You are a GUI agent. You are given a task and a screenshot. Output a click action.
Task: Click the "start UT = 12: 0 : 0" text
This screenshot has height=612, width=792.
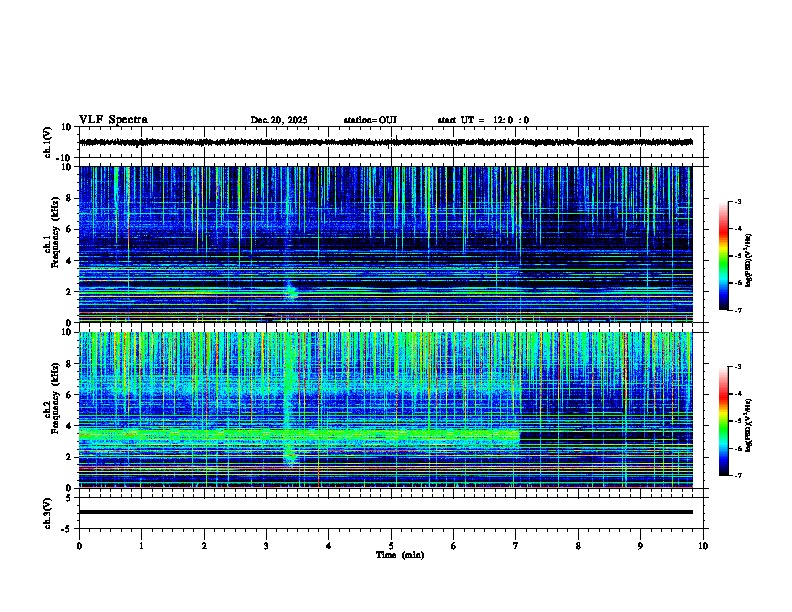[x=483, y=120]
